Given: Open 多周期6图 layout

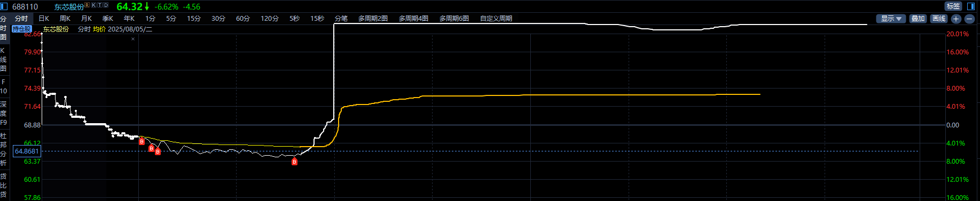Looking at the screenshot, I should (x=454, y=19).
